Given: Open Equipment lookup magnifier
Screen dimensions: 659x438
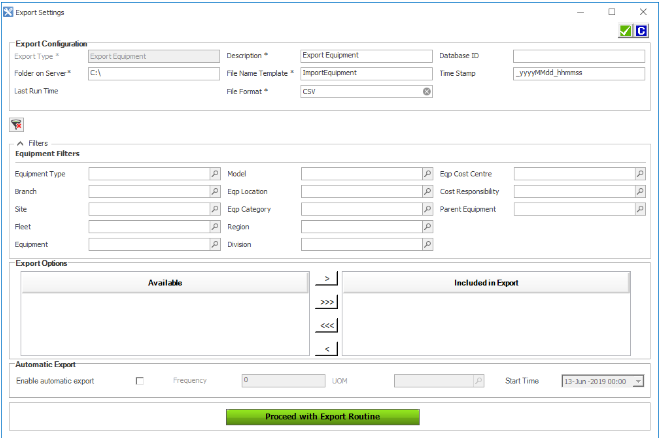Looking at the screenshot, I should [215, 244].
